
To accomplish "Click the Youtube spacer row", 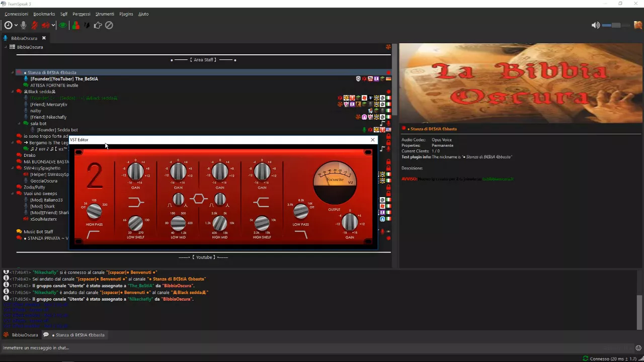I will 204,257.
